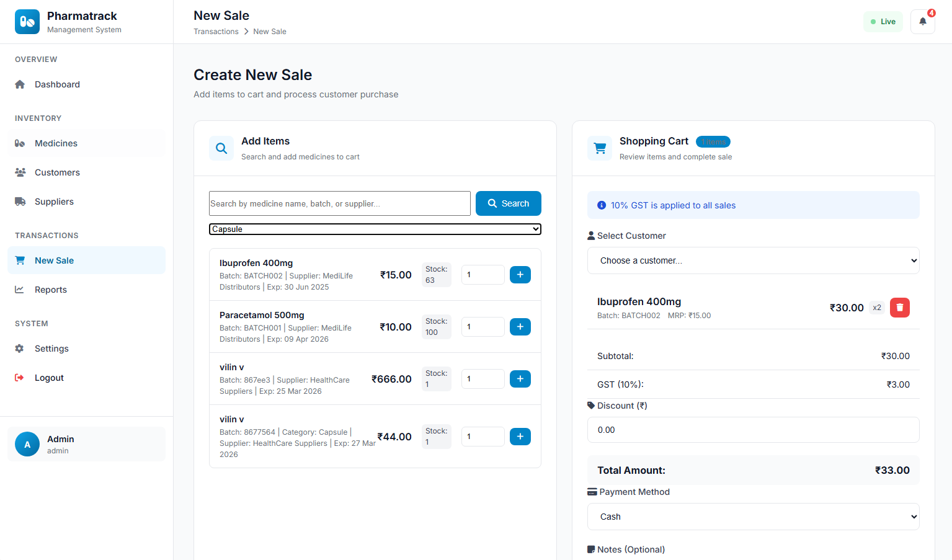The width and height of the screenshot is (952, 560).
Task: Open the Cash payment method dropdown
Action: click(753, 517)
